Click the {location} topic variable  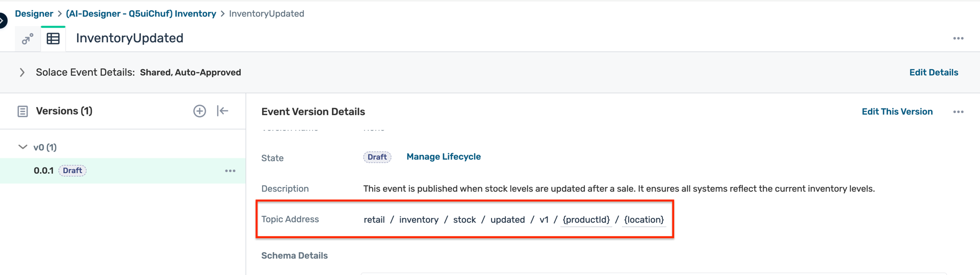coord(643,219)
